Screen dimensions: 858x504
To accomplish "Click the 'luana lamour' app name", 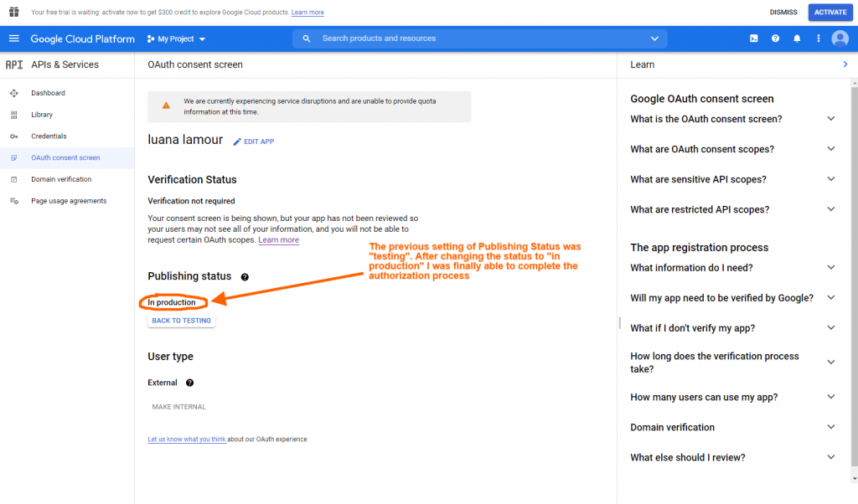I will [185, 140].
